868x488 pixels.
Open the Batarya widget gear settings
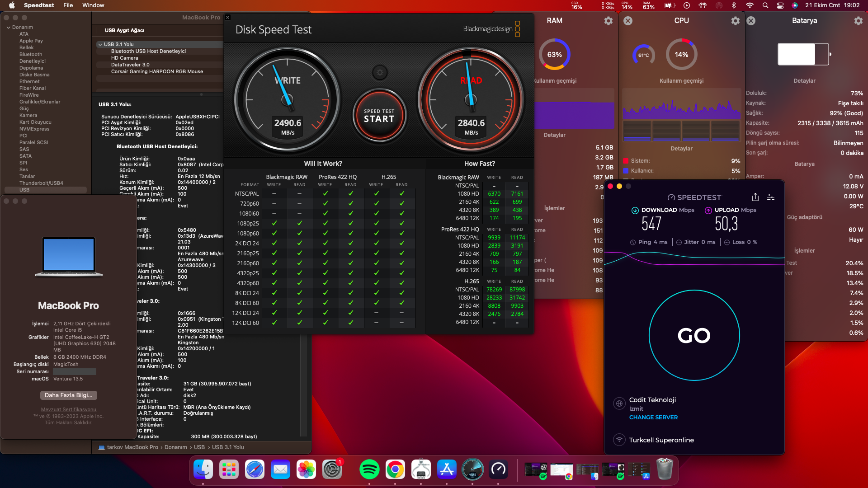tap(858, 21)
